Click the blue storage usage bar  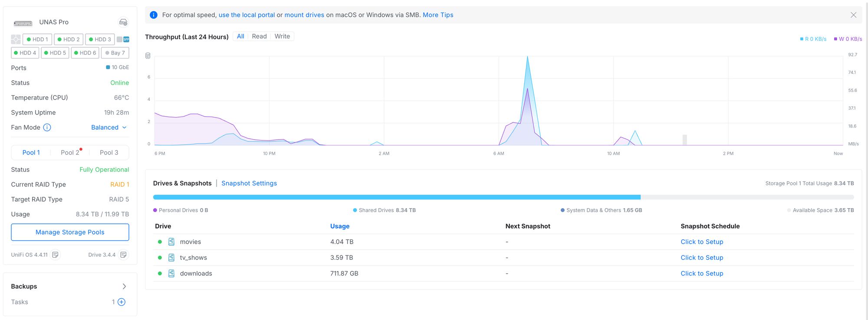(396, 197)
